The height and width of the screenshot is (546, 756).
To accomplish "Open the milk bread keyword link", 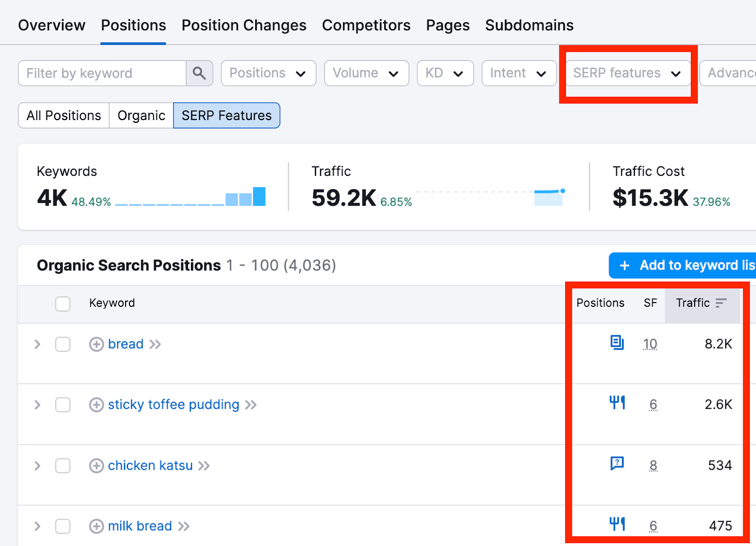I will [x=140, y=526].
